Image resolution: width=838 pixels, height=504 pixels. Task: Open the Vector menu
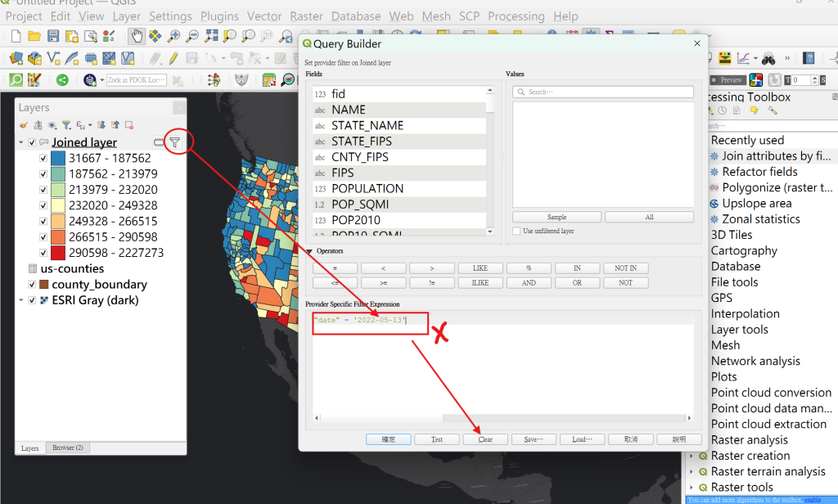[x=264, y=16]
